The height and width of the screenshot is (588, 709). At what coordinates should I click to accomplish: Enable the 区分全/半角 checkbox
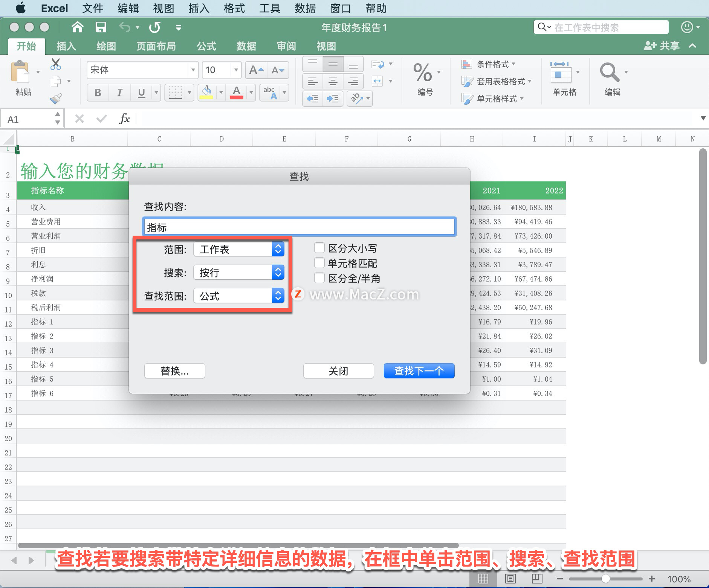(319, 278)
